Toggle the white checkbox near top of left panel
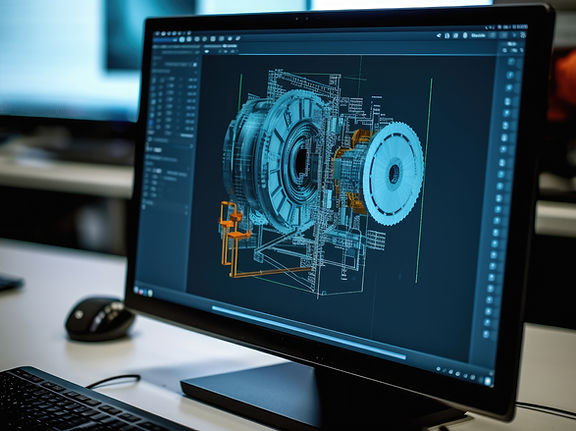The height and width of the screenshot is (431, 576). [x=195, y=65]
